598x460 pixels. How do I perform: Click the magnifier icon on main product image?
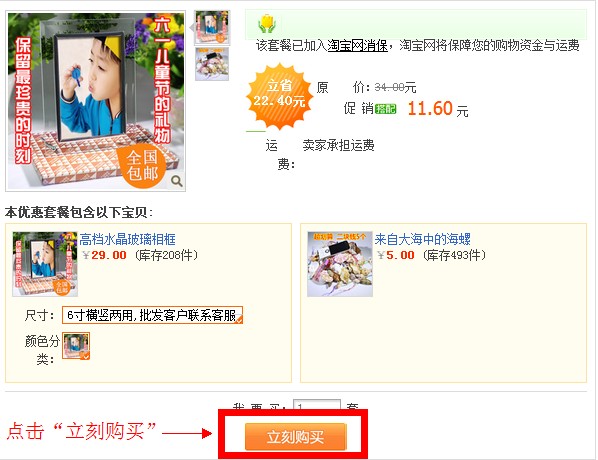pos(177,181)
